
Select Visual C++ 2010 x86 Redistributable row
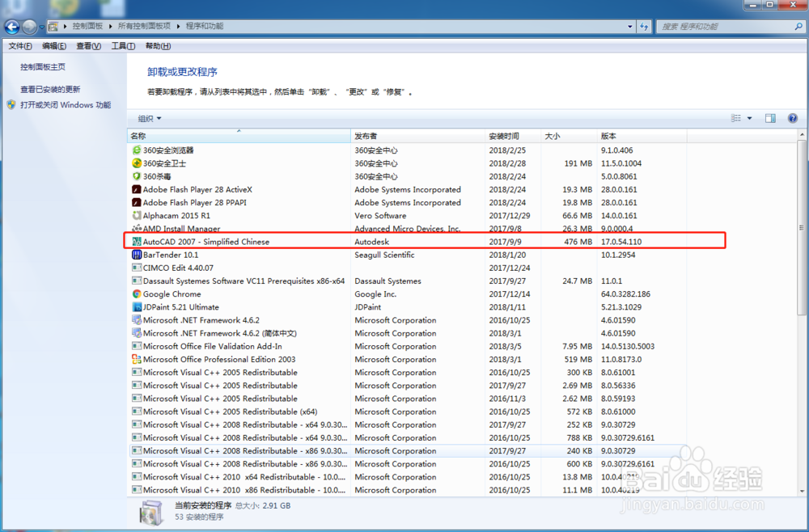pos(407,490)
